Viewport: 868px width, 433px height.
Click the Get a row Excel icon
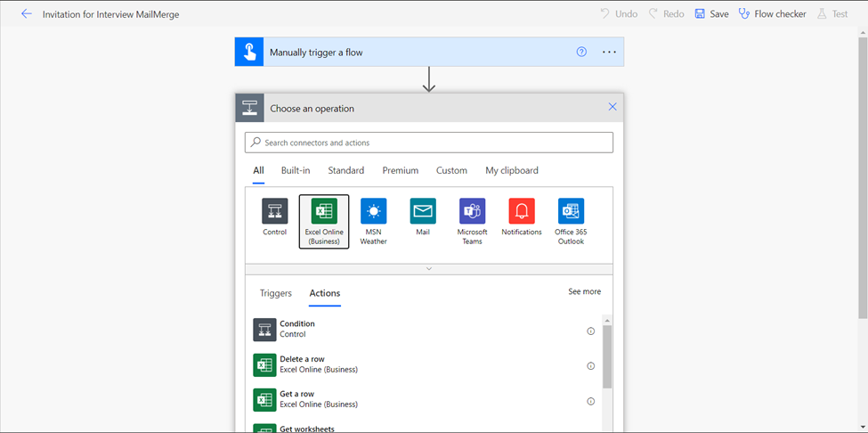(x=264, y=400)
